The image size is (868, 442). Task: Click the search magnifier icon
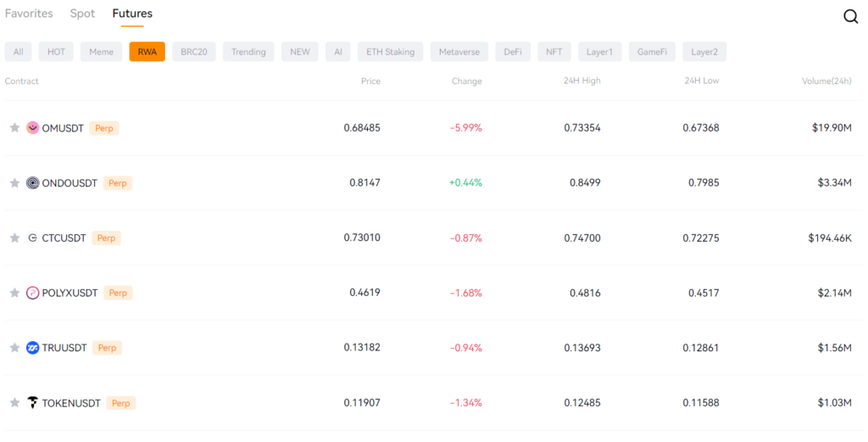850,16
